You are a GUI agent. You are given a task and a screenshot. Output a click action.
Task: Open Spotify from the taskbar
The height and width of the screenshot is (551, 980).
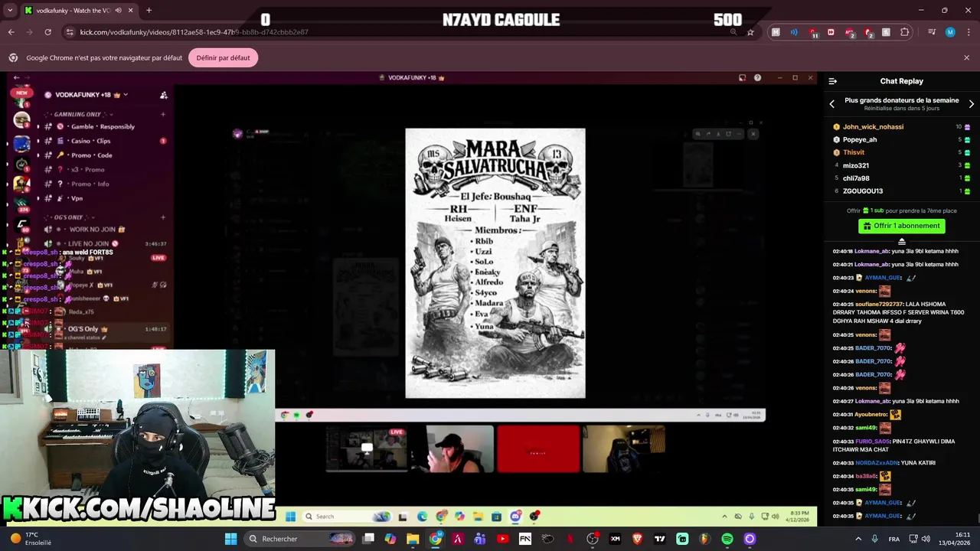(x=727, y=539)
